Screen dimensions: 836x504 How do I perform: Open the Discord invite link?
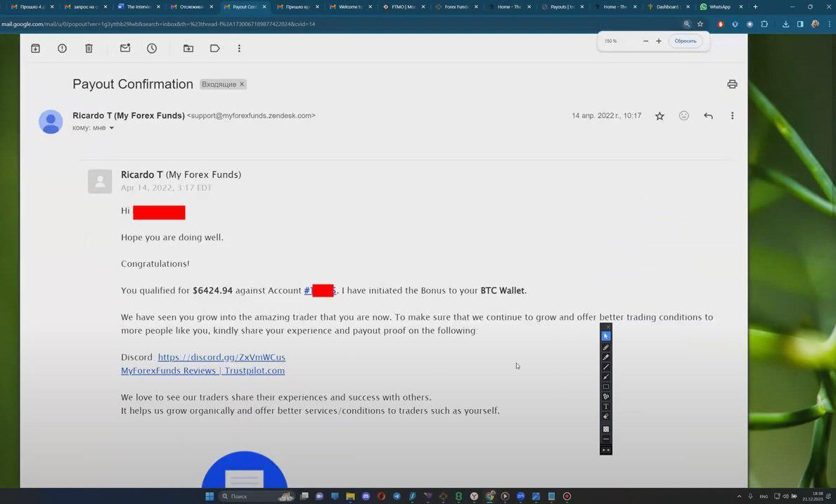point(221,358)
